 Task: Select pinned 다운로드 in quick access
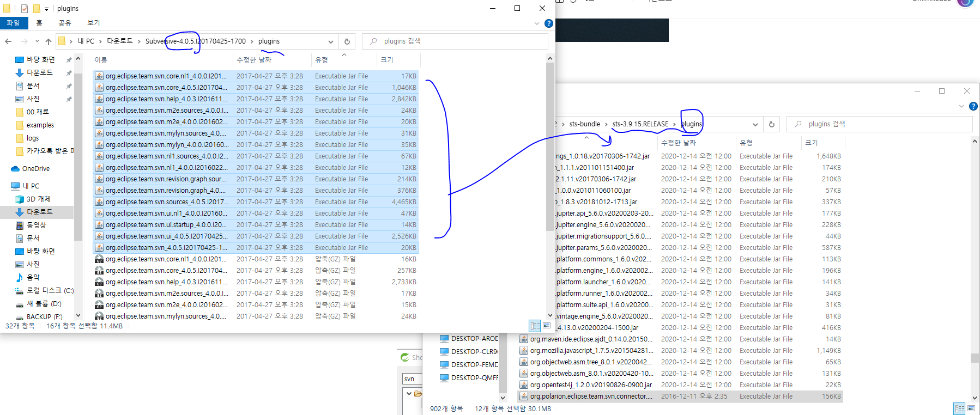39,72
